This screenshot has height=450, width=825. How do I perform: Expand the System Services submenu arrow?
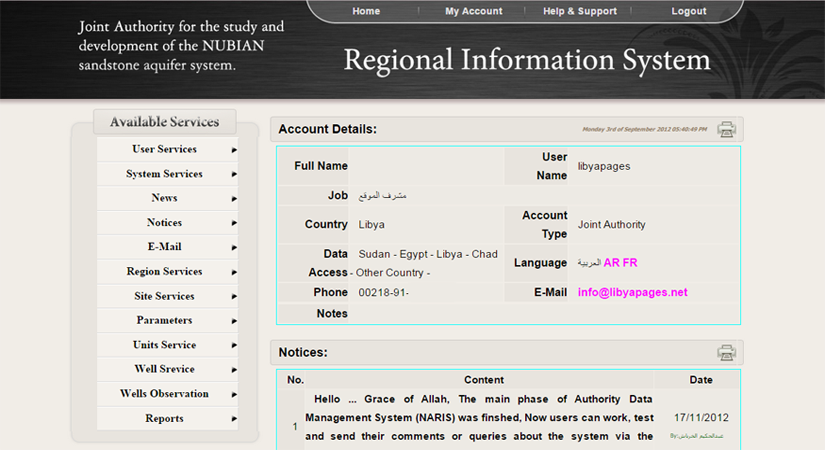pos(234,174)
